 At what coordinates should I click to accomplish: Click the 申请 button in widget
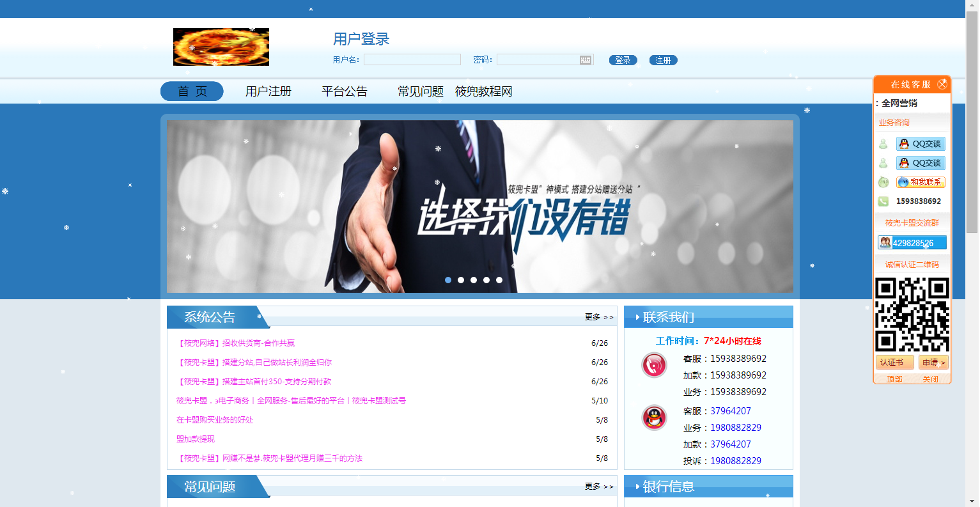click(x=933, y=363)
